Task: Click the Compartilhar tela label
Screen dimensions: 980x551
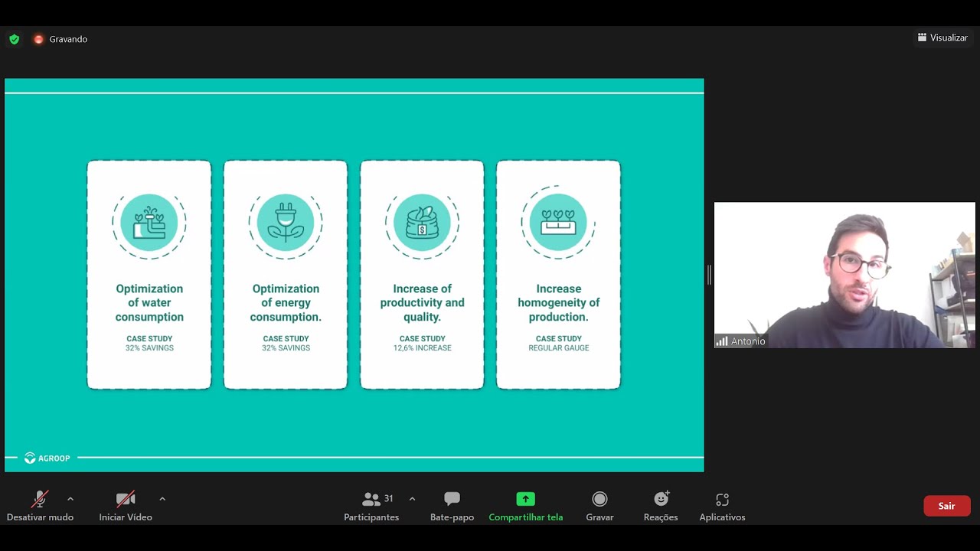Action: click(x=525, y=517)
